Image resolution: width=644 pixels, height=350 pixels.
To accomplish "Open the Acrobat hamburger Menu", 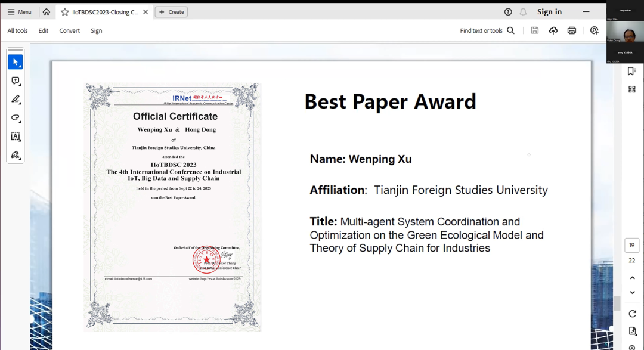I will tap(19, 12).
